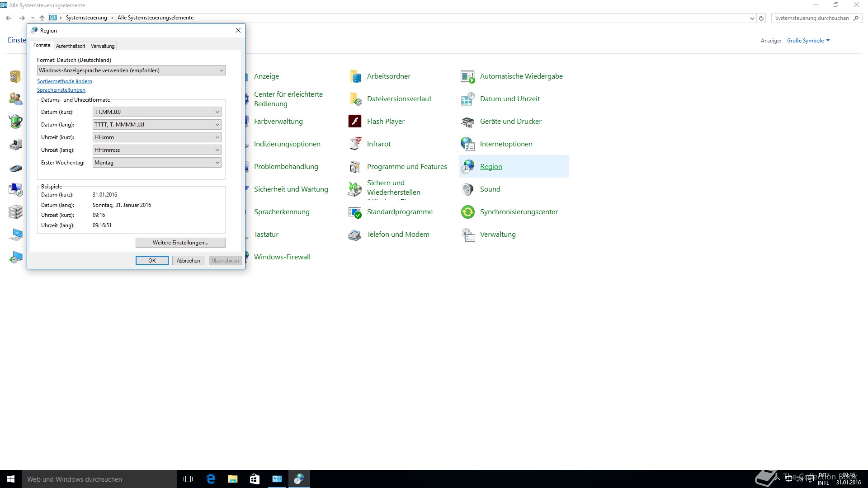Click the network icon in system tray
This screenshot has height=488, width=868.
[x=789, y=479]
